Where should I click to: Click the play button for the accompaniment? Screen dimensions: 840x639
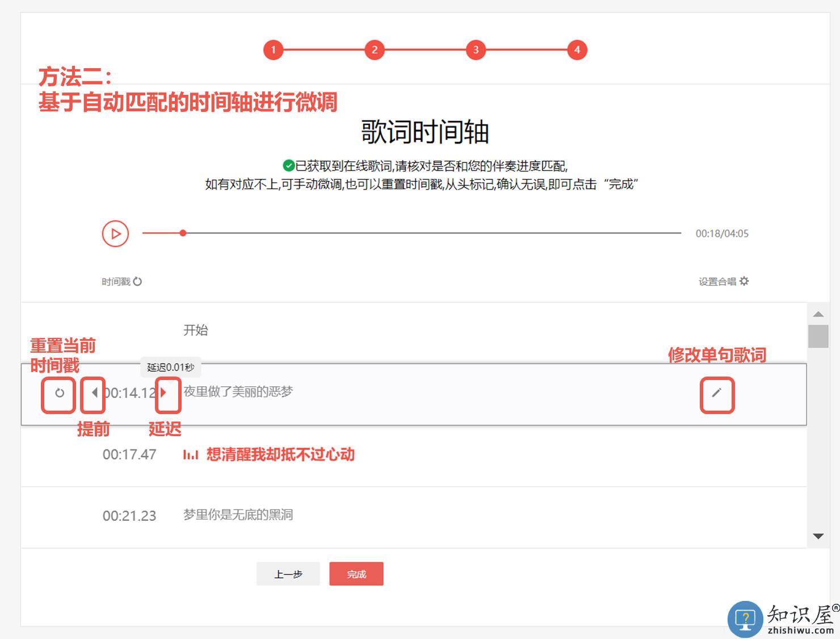pyautogui.click(x=116, y=233)
